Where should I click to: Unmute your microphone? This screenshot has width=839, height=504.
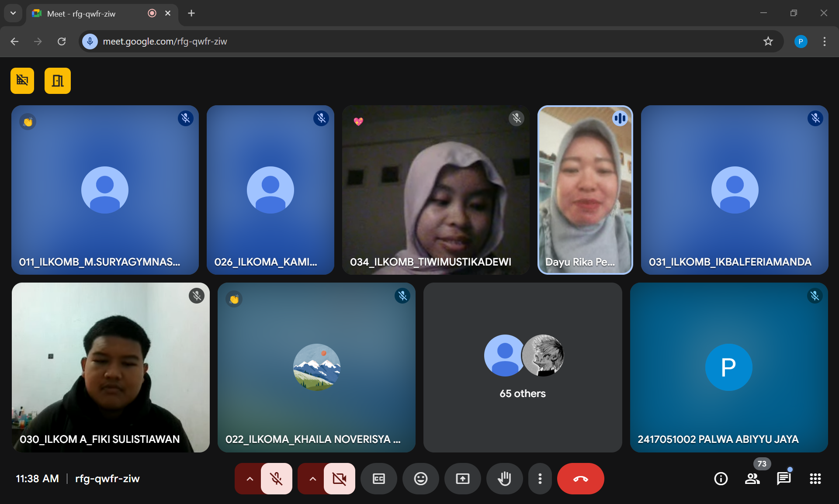[276, 479]
